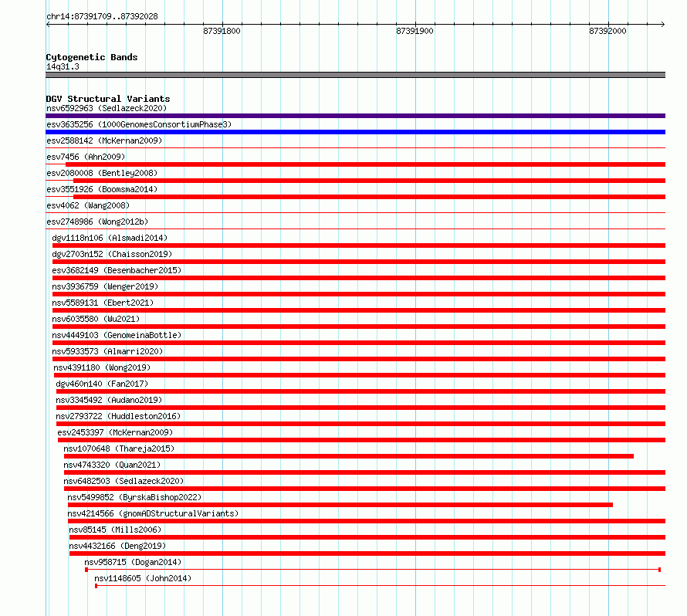Click the gray 14q31.3 cytoband bar

pos(355,75)
